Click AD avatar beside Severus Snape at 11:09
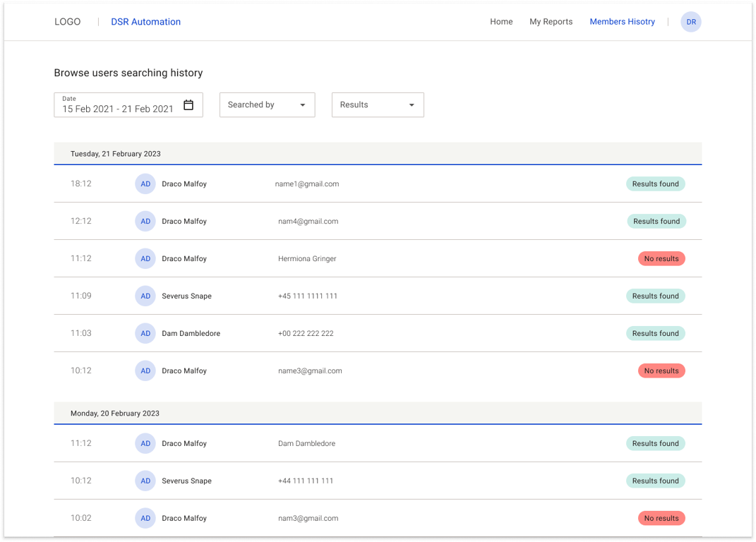Screen dimensions: 756x542 (x=145, y=296)
